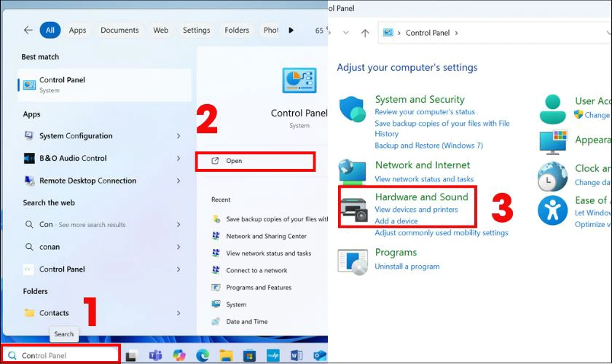Open Copilot from the taskbar
612x364 pixels.
(x=179, y=355)
